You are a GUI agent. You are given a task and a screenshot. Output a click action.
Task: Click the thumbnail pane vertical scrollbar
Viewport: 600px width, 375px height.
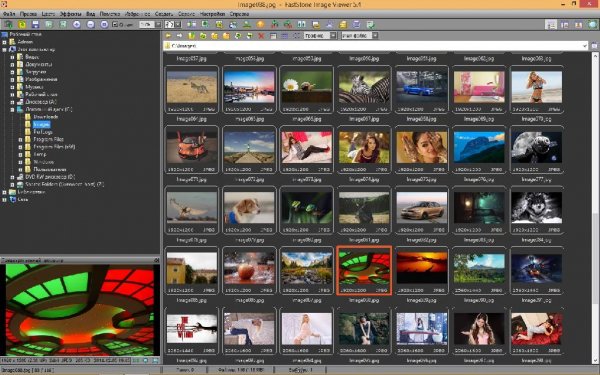coord(595,208)
